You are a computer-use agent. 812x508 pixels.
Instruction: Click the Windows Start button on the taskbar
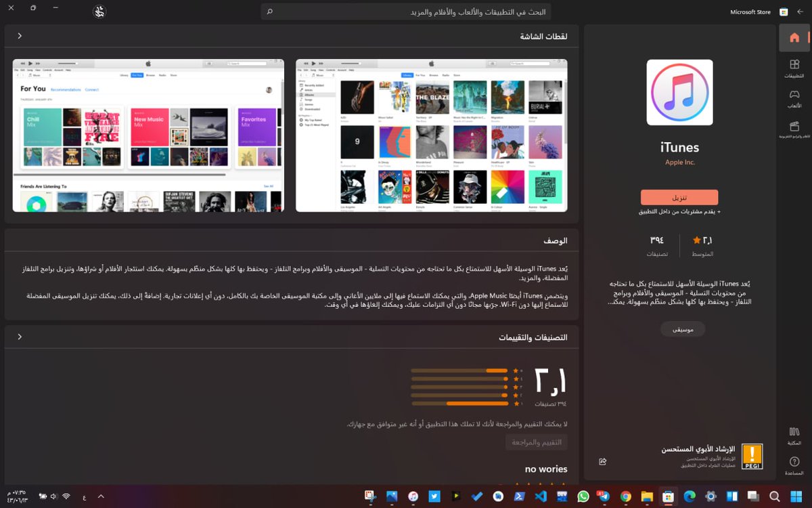[x=796, y=496]
